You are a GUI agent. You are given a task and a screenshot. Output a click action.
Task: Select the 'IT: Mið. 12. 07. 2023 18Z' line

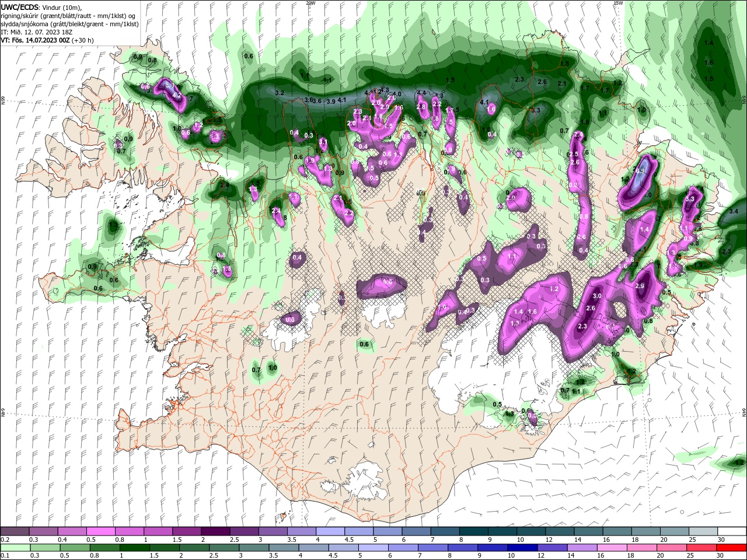[x=36, y=32]
